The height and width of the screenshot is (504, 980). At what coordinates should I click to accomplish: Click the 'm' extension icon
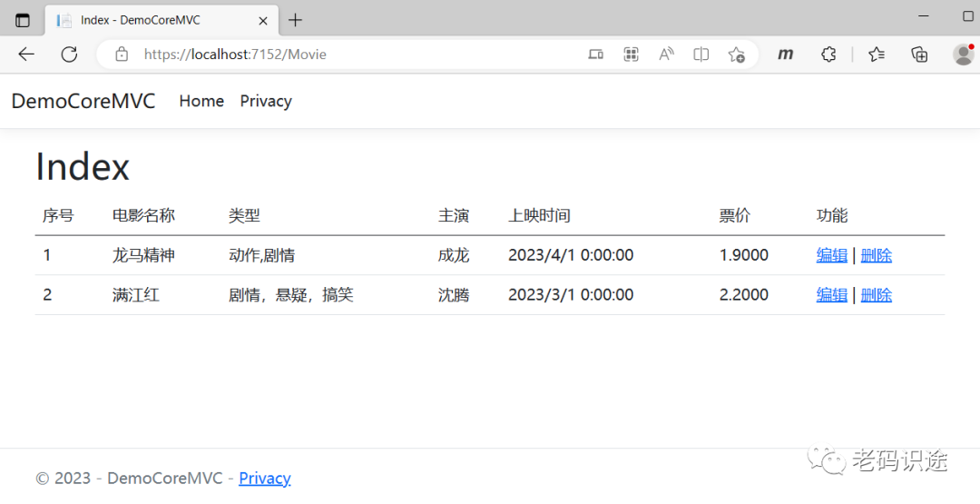785,54
